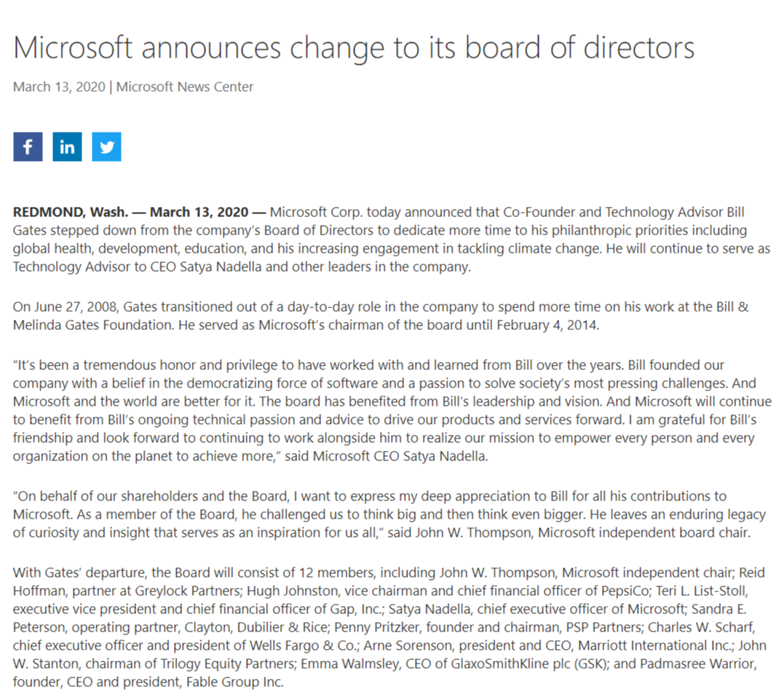Share article on Facebook
This screenshot has height=700, width=784.
(x=28, y=146)
